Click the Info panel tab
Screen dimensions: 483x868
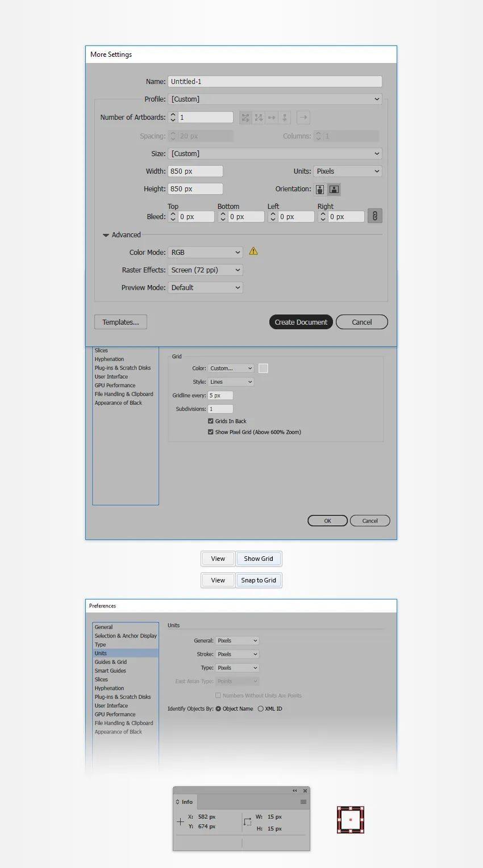coord(184,802)
